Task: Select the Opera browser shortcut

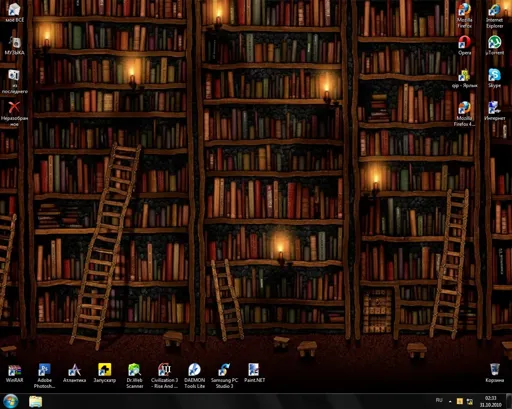Action: pyautogui.click(x=464, y=45)
